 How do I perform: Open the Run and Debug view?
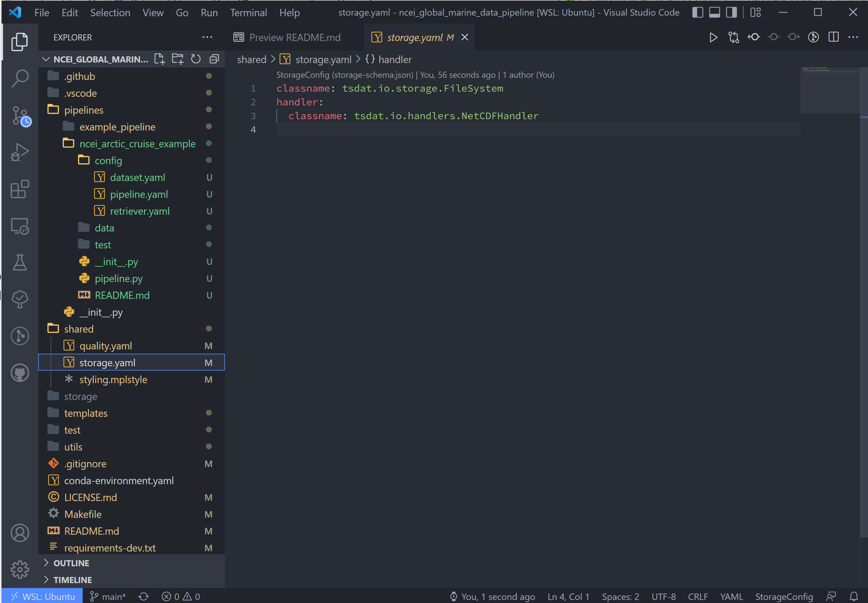[x=20, y=152]
